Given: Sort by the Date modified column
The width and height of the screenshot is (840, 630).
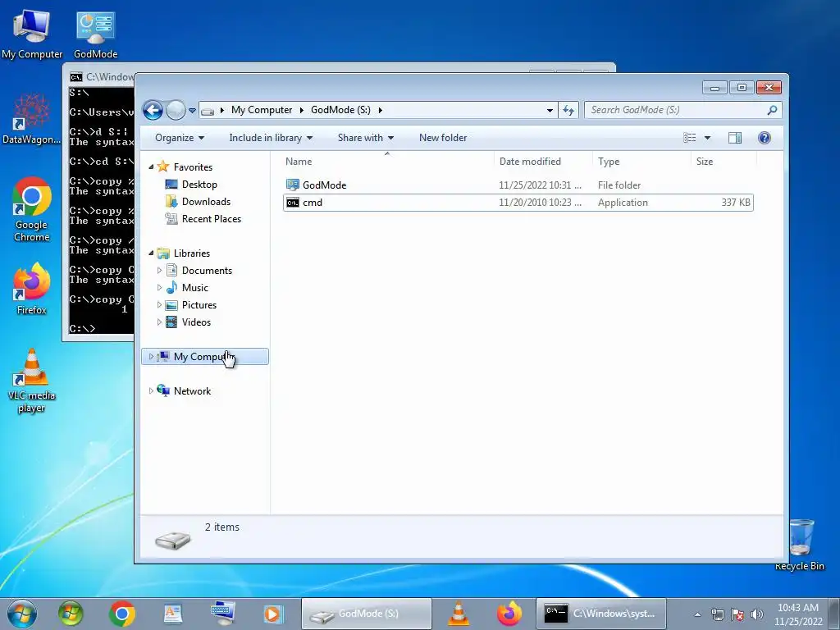Looking at the screenshot, I should click(543, 162).
